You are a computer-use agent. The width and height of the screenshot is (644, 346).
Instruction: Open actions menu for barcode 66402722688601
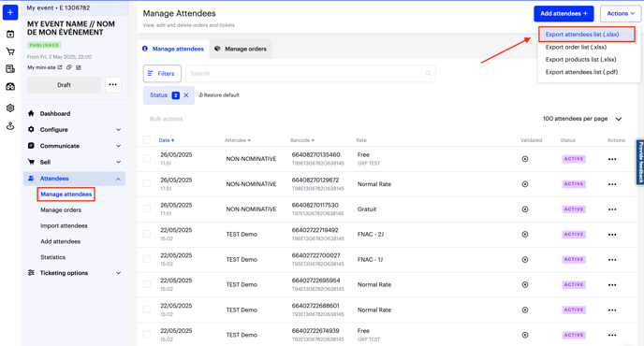[x=612, y=310]
